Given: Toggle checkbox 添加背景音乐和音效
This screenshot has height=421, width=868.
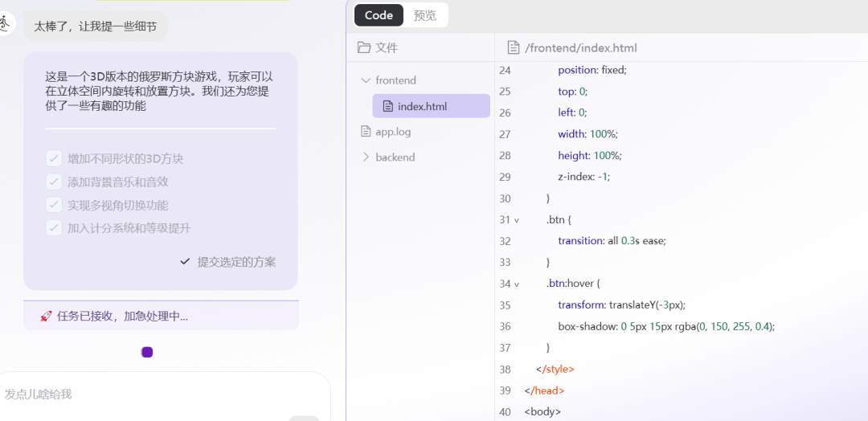Looking at the screenshot, I should point(54,182).
